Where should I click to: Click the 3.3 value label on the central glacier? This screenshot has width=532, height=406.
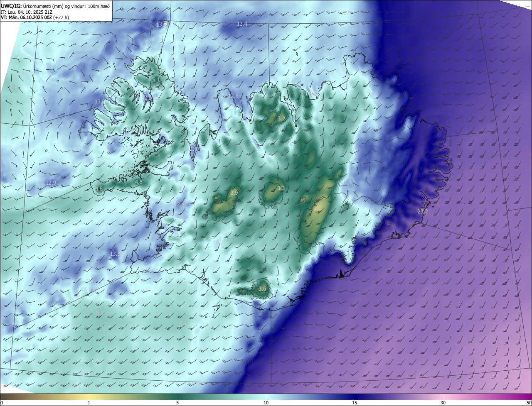[x=281, y=188]
